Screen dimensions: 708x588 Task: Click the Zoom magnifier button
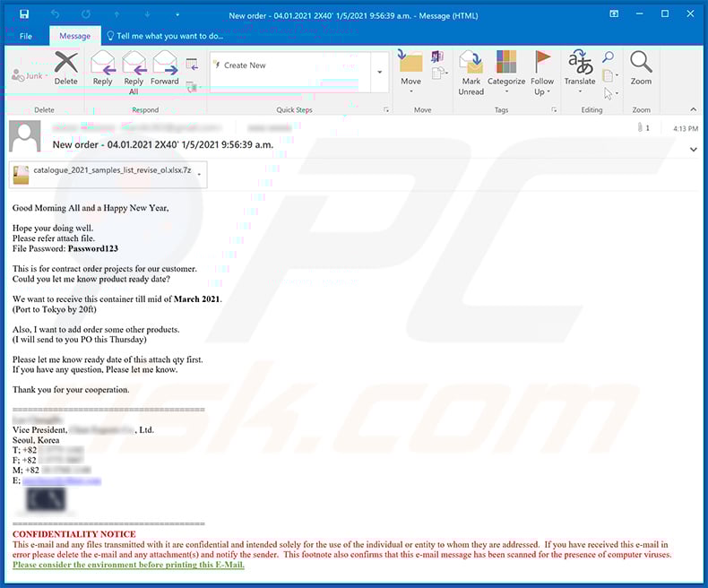pyautogui.click(x=641, y=69)
